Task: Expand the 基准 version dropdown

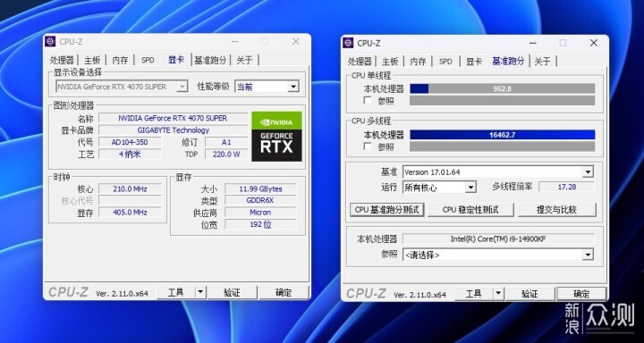Action: click(x=589, y=171)
